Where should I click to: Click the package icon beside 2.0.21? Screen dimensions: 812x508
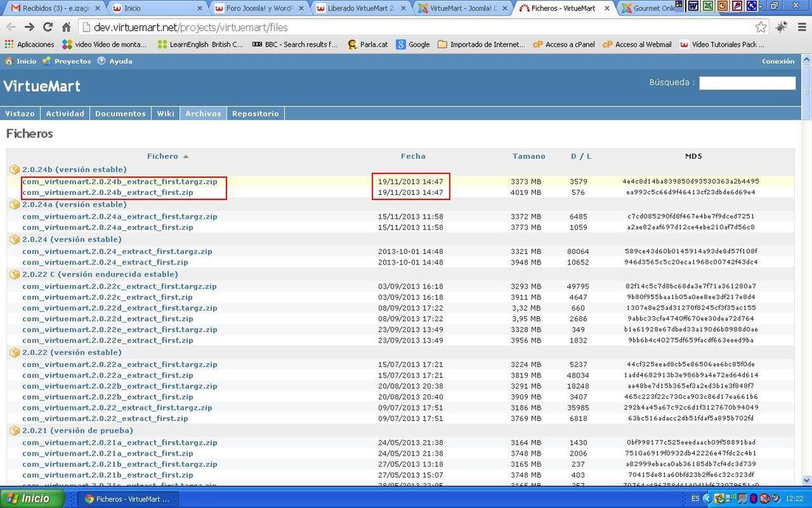tap(15, 431)
